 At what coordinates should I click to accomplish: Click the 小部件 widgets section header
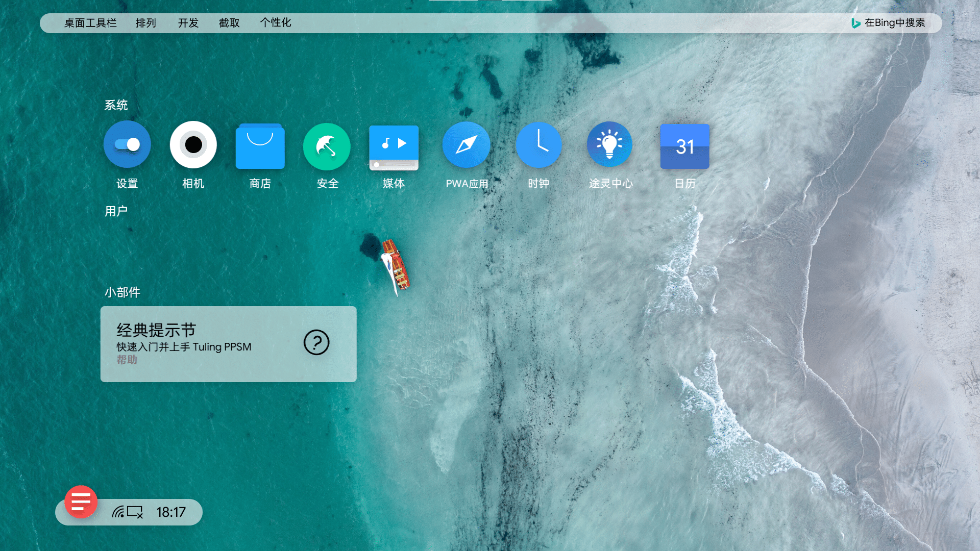click(x=122, y=292)
